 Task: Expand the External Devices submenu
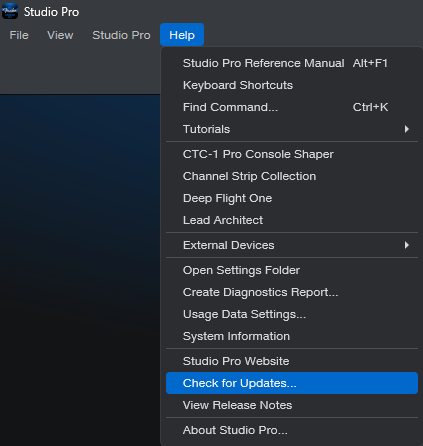pos(292,245)
